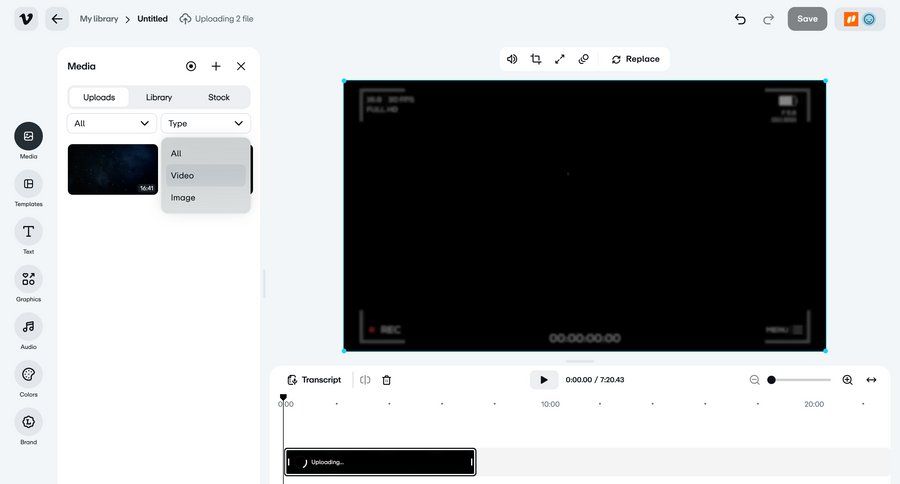Open My library breadcrumb
The image size is (900, 484).
coord(99,19)
